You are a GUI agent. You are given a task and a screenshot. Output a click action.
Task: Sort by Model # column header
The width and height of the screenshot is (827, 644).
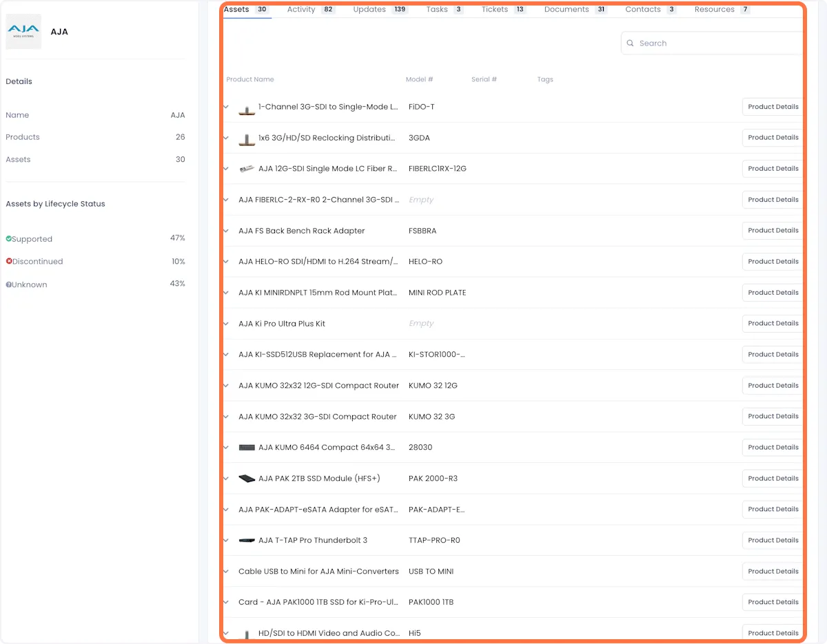point(420,80)
